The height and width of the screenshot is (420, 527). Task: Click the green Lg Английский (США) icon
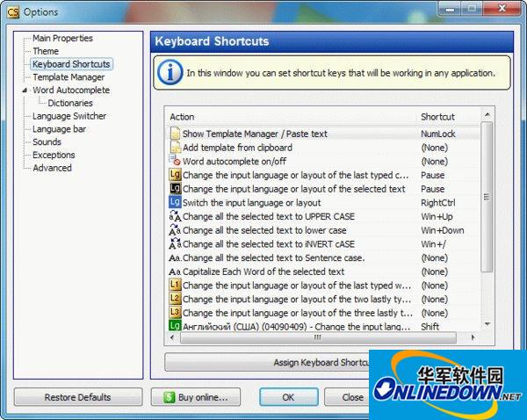pos(175,325)
